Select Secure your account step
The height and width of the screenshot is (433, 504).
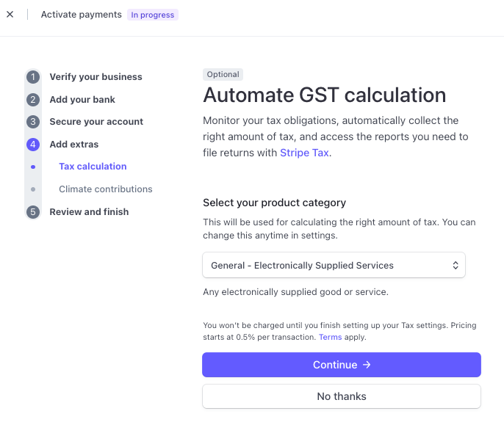click(96, 122)
